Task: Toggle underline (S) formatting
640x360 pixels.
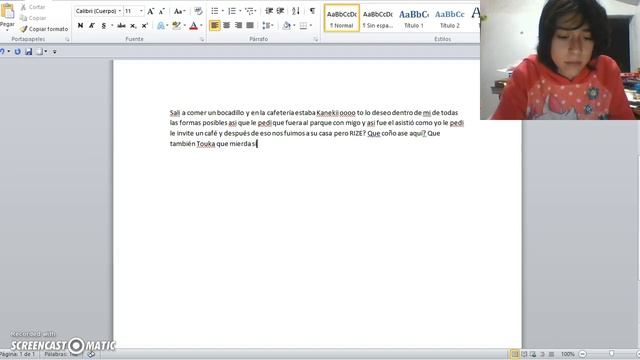Action: 104,26
